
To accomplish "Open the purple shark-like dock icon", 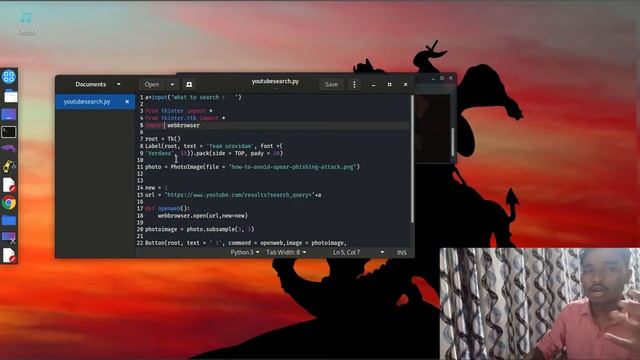I will click(9, 149).
